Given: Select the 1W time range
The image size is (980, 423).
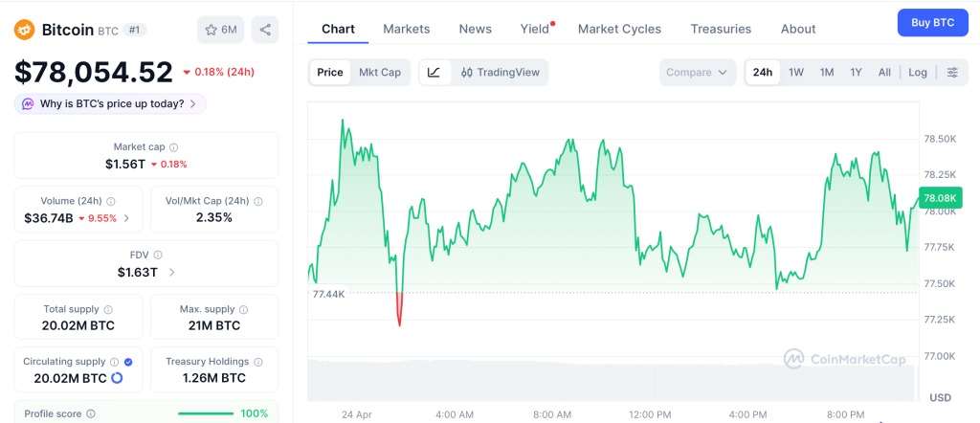Looking at the screenshot, I should click(x=796, y=72).
